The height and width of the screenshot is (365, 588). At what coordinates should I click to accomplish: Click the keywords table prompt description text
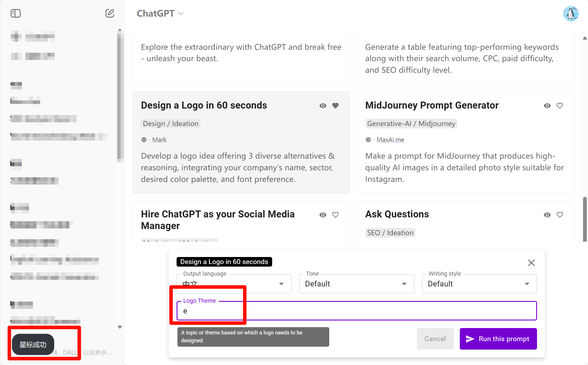point(462,59)
